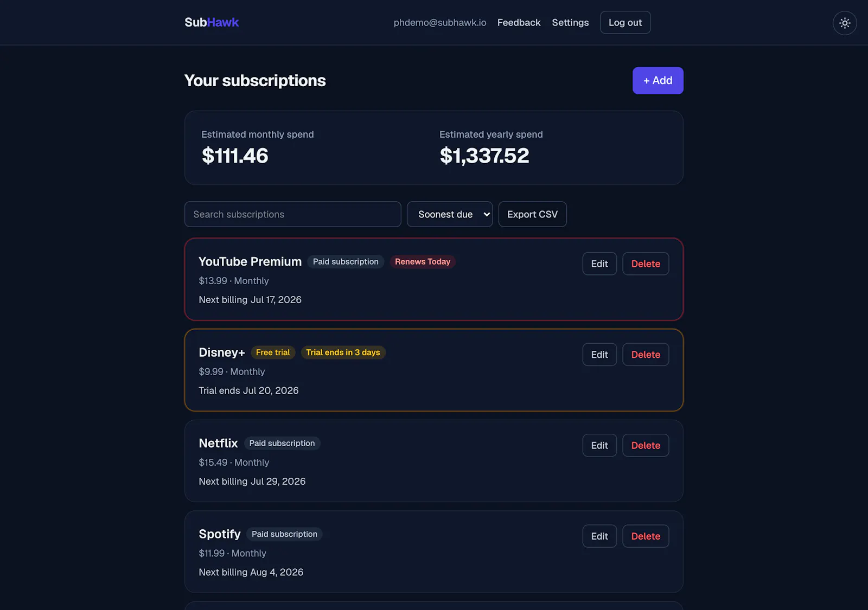Click the $1,337.52 yearly spend value
868x610 pixels.
484,156
